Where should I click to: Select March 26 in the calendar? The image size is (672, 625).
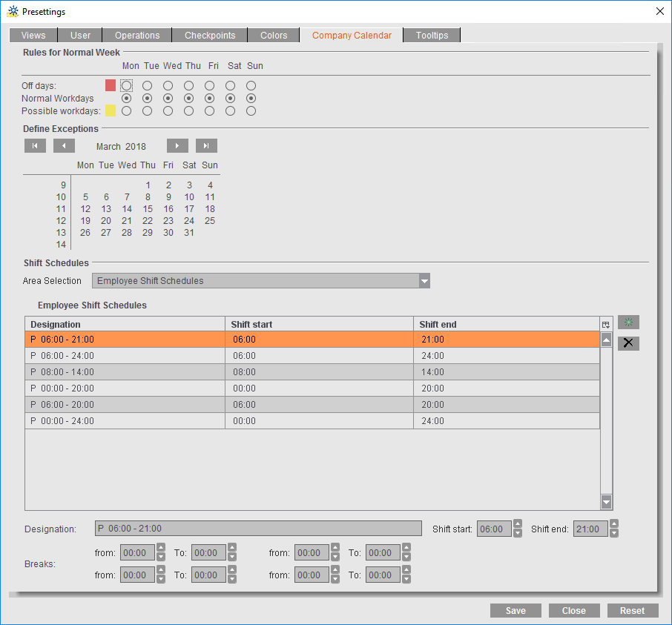[x=85, y=233]
